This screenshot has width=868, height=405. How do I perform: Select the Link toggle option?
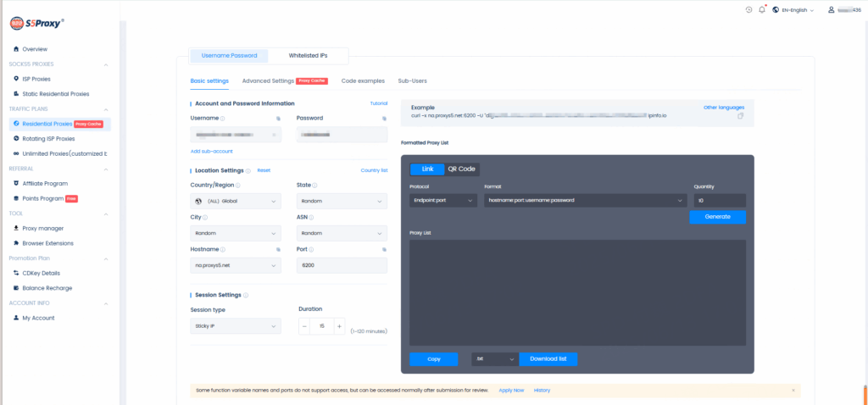click(x=427, y=169)
